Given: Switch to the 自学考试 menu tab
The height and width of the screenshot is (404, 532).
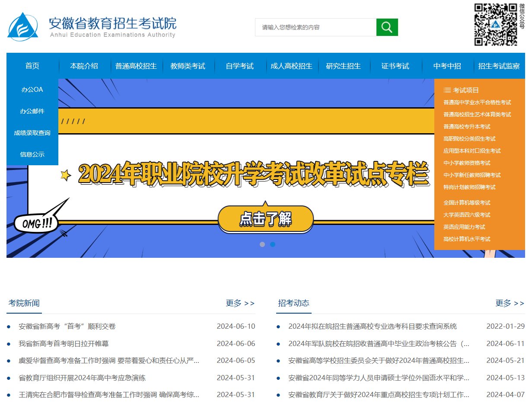Looking at the screenshot, I should (x=240, y=66).
